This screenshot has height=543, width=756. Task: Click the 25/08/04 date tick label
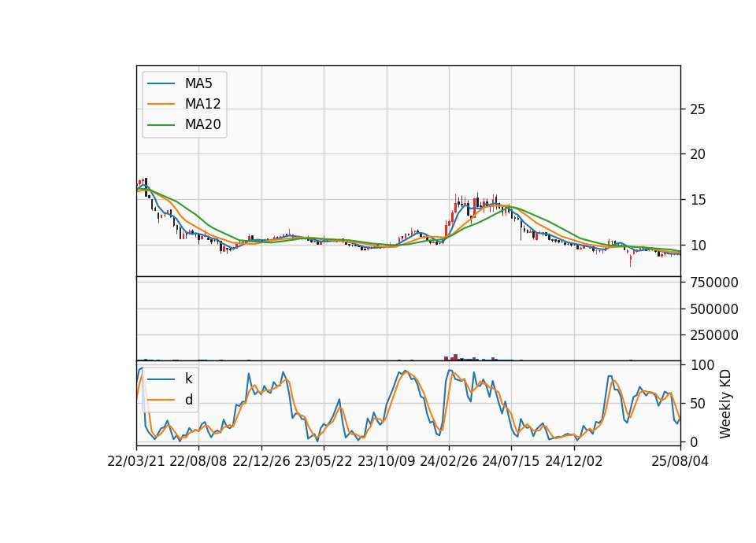point(680,461)
